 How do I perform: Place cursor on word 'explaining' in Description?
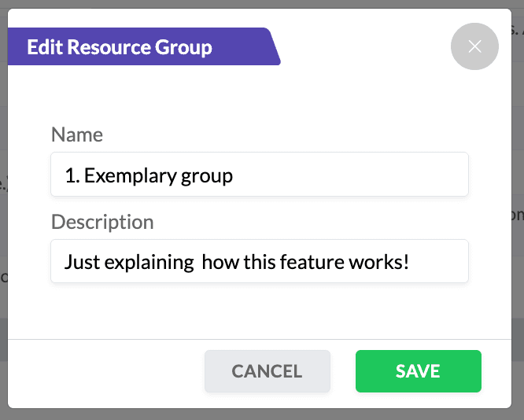[146, 262]
